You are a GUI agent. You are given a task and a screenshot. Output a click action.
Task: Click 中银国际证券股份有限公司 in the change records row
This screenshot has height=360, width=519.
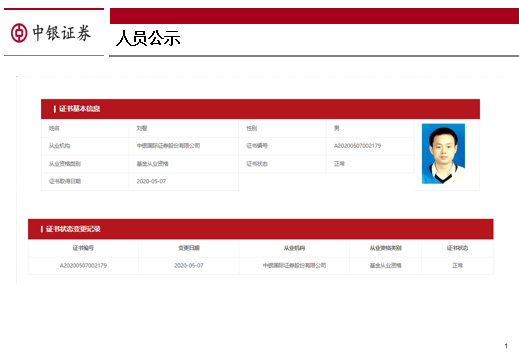click(x=294, y=266)
